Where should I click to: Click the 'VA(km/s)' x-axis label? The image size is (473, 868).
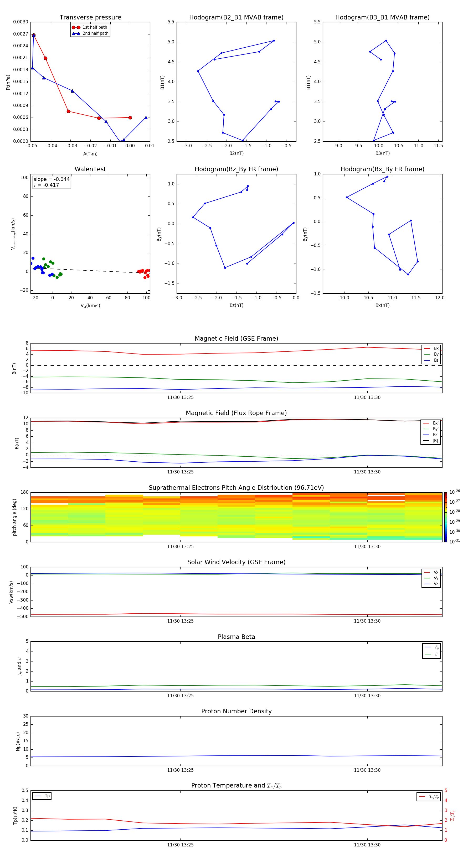[x=90, y=306]
